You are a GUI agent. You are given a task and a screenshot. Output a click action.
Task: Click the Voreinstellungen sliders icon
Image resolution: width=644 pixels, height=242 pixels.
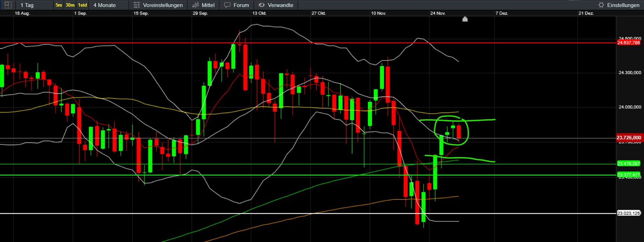click(x=137, y=5)
